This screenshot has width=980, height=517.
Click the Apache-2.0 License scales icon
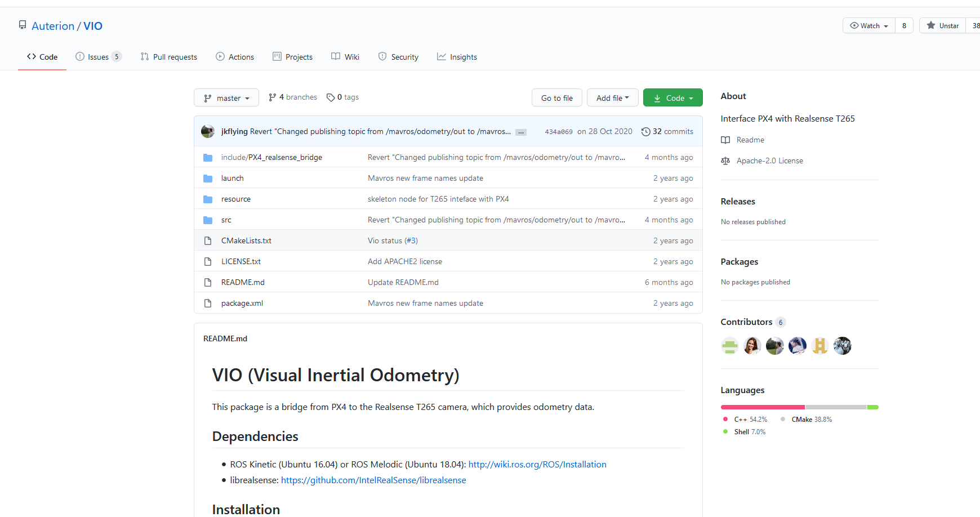725,161
